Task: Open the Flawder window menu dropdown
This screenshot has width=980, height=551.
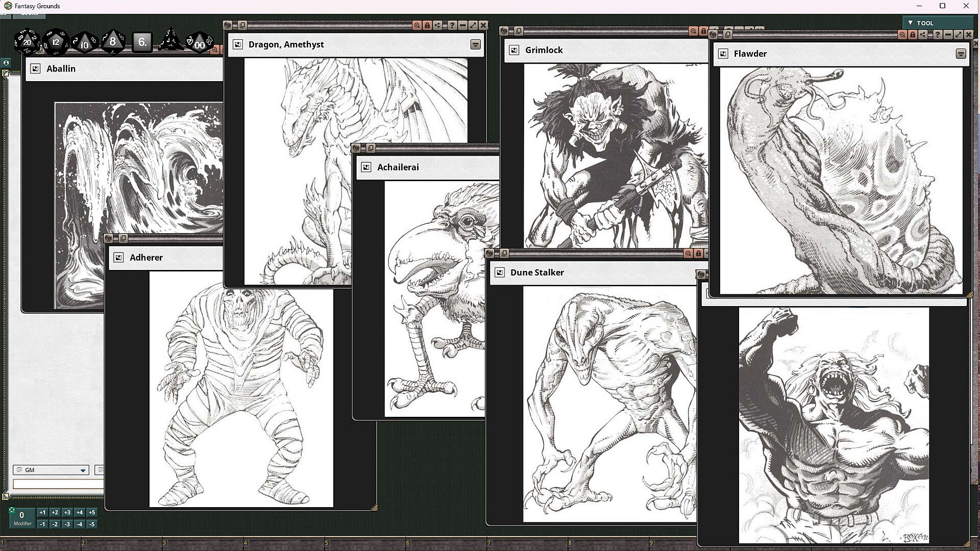Action: point(961,54)
